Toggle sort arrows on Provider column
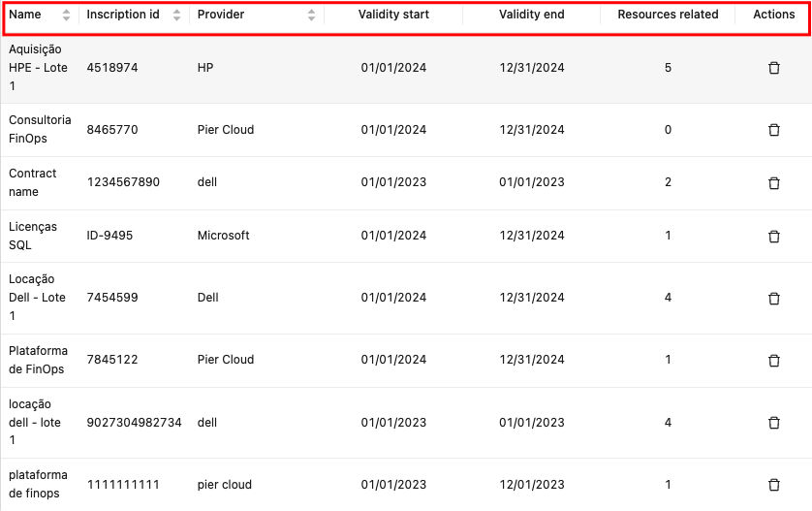Screen dimensions: 812x511 pyautogui.click(x=311, y=16)
